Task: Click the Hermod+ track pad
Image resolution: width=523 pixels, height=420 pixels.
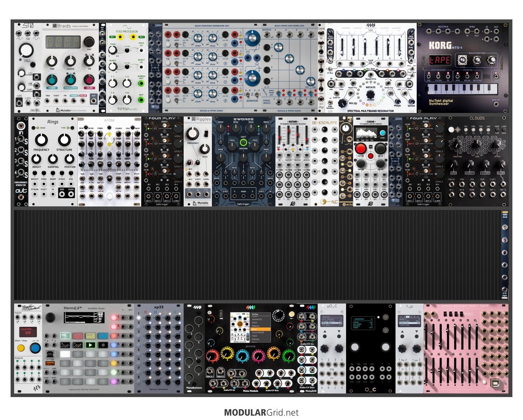Action: pos(90,335)
